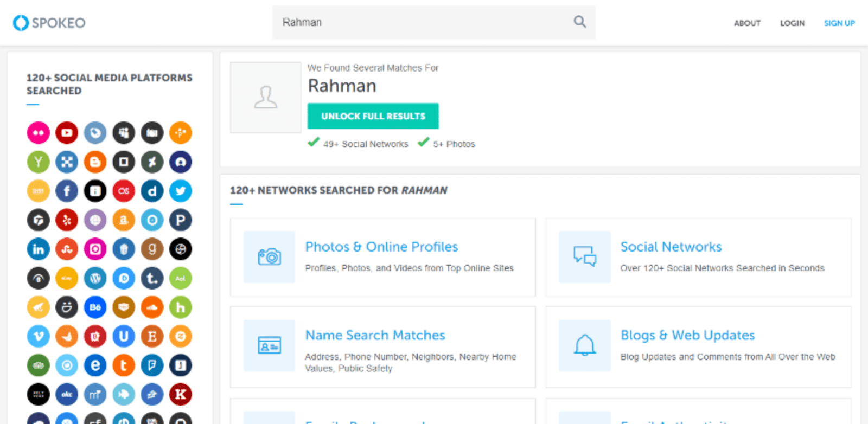Click the blue U icon

point(124,337)
